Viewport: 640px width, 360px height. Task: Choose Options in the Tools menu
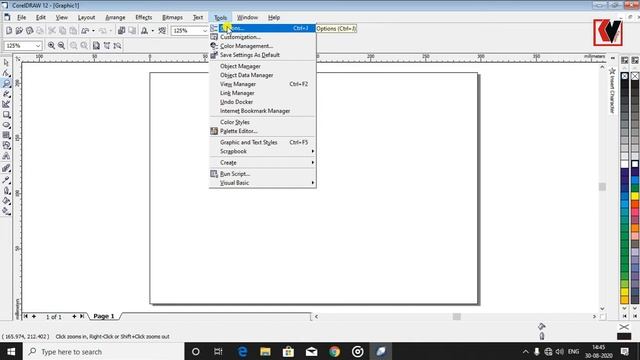tap(263, 28)
